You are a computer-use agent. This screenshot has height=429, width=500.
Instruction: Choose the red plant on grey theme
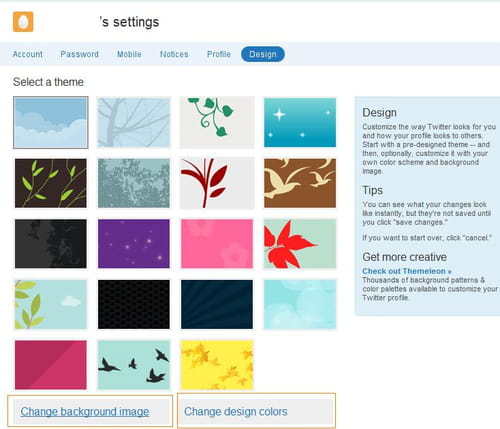217,183
